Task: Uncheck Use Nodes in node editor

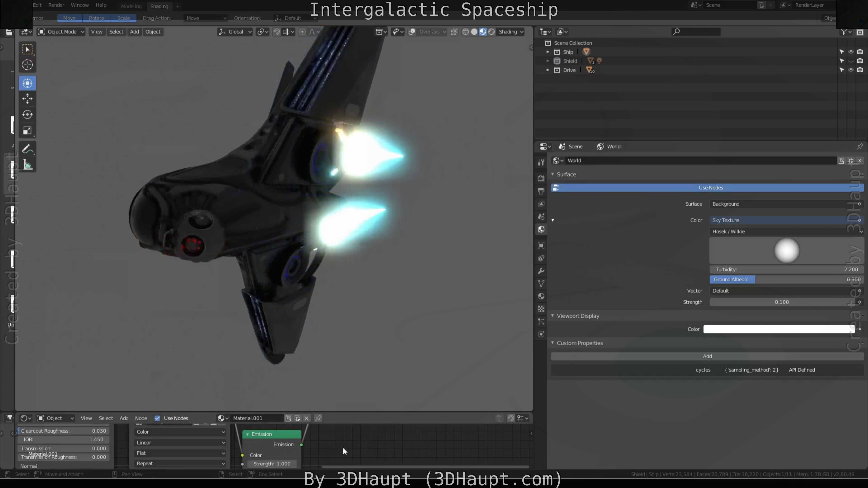Action: [157, 418]
